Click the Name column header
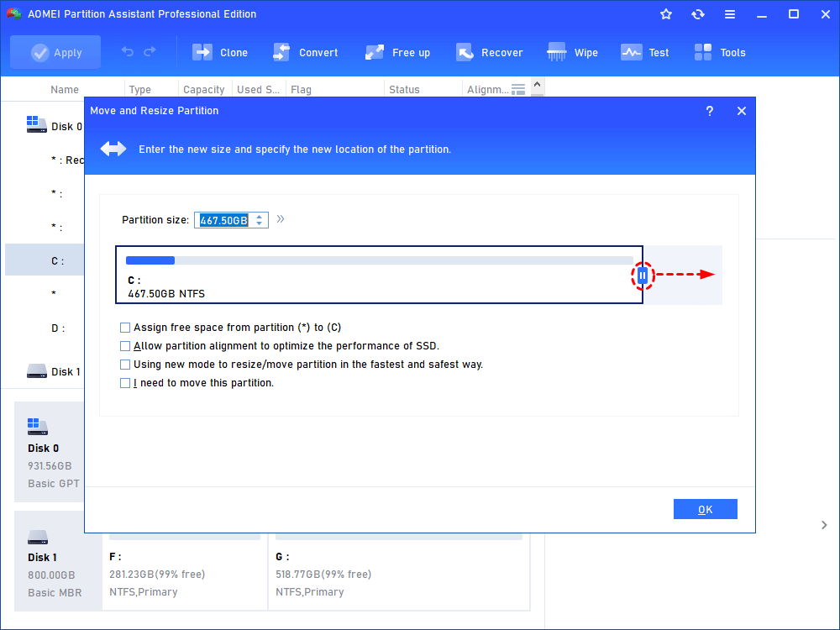The image size is (840, 630). [x=65, y=90]
